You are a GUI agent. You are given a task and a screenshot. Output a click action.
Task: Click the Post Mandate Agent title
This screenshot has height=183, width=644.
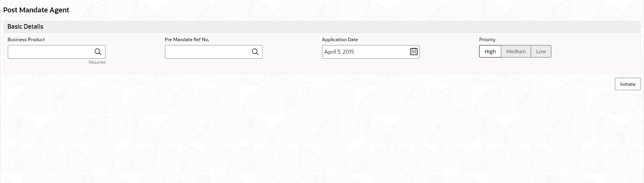36,10
